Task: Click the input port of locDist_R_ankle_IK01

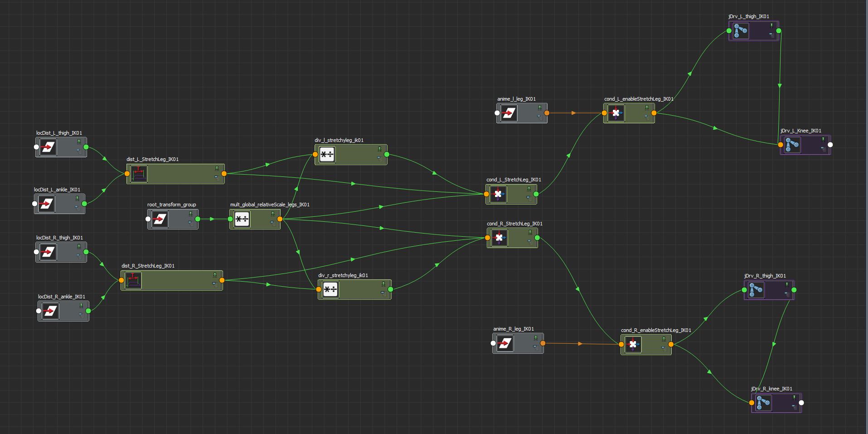Action: [x=39, y=311]
